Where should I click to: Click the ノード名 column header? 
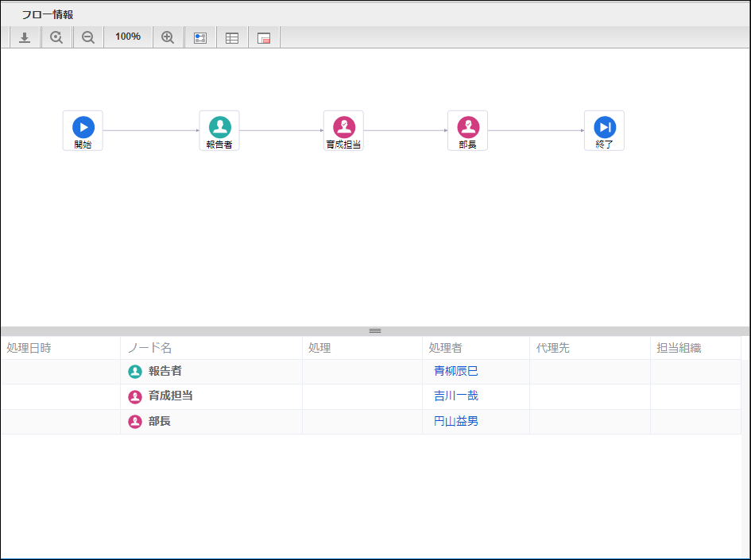pyautogui.click(x=149, y=348)
